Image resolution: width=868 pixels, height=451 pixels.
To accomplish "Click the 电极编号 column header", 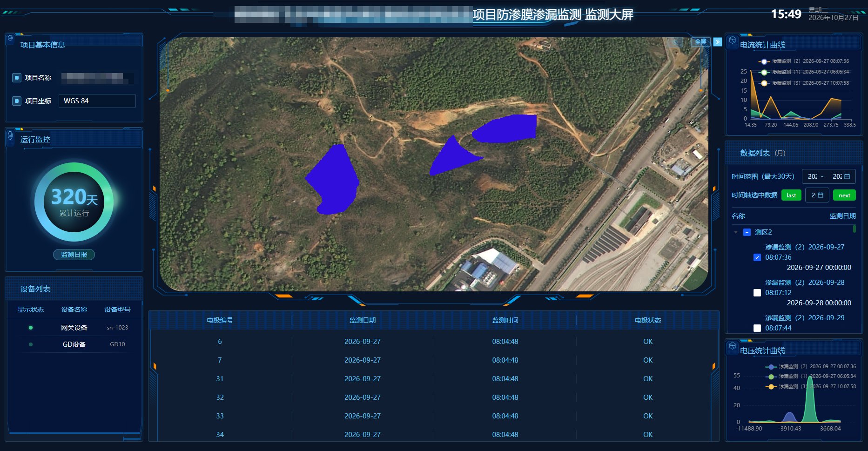I will point(220,320).
